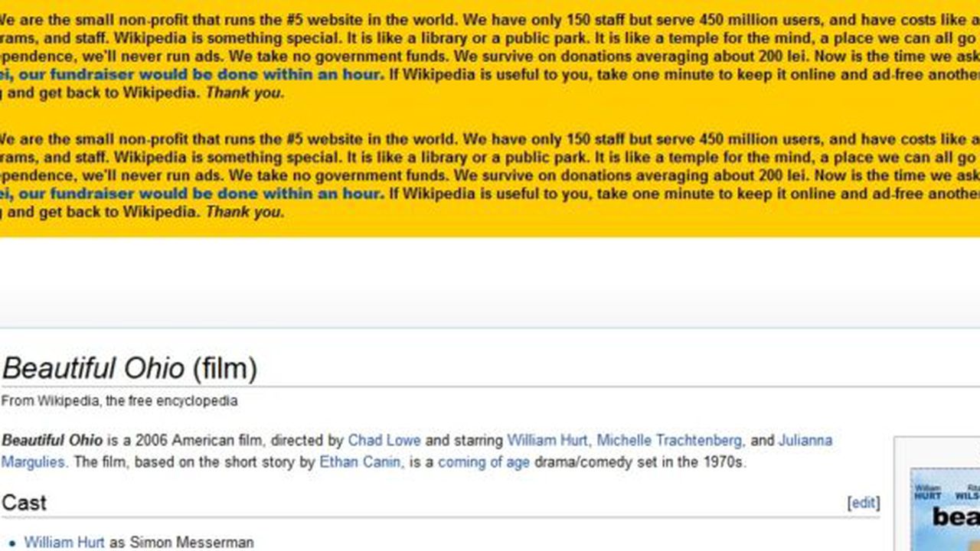The height and width of the screenshot is (551, 980).
Task: Click the Thank you text in the top banner
Action: 245,93
